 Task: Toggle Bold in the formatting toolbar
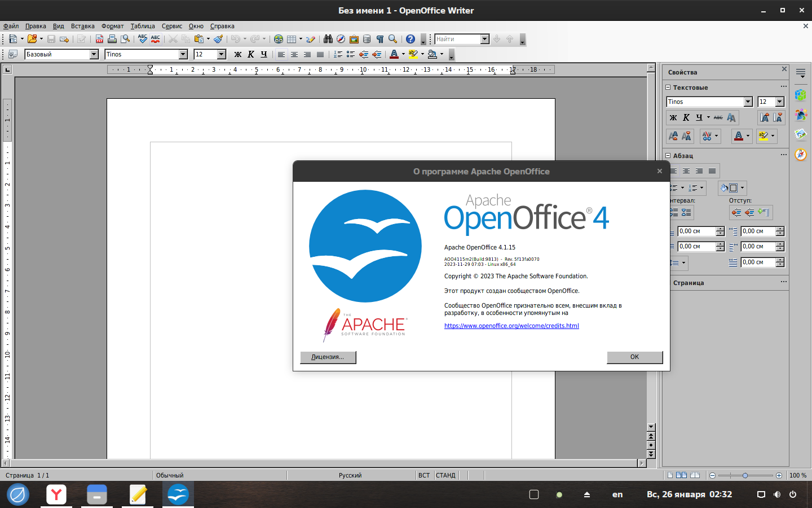click(238, 54)
